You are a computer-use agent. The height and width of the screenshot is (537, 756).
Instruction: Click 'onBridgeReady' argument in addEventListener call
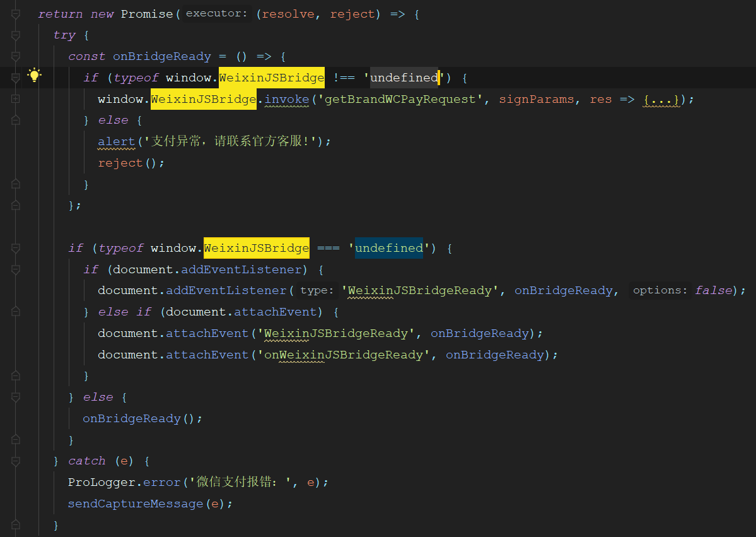[x=564, y=290]
